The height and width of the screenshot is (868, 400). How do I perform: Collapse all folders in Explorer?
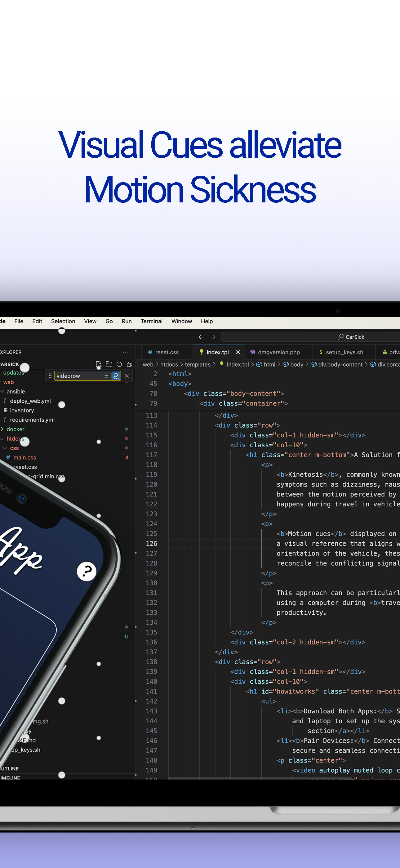[129, 364]
